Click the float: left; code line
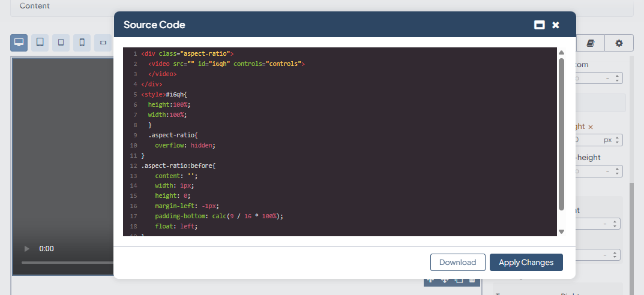Viewport: 644px width, 295px height. [176, 227]
